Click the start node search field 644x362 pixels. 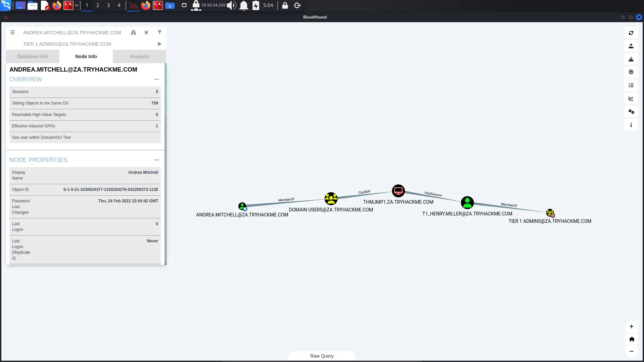tap(72, 33)
